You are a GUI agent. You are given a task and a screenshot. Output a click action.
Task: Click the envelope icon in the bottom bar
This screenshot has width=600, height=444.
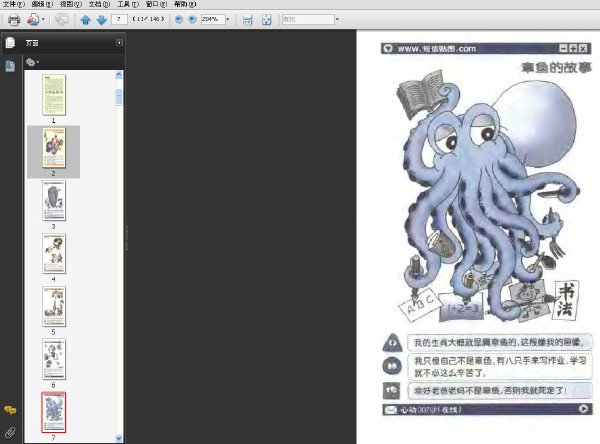click(391, 410)
